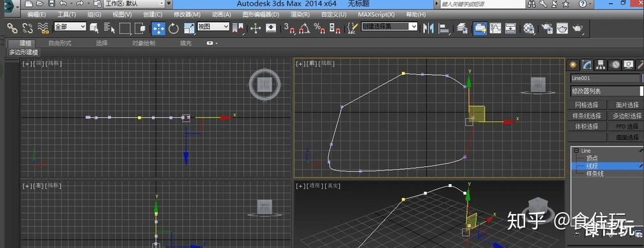Viewport: 644px width, 248px height.
Task: Toggle the Spinner Snap button
Action: [x=335, y=28]
